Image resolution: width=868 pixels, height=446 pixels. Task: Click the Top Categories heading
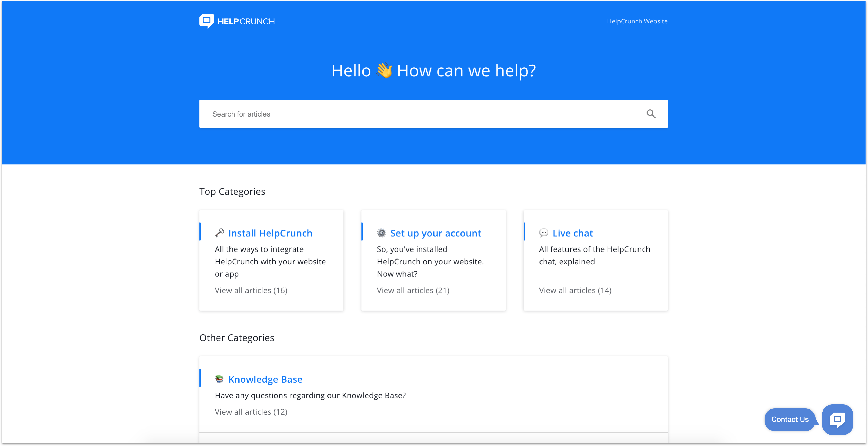pos(232,192)
